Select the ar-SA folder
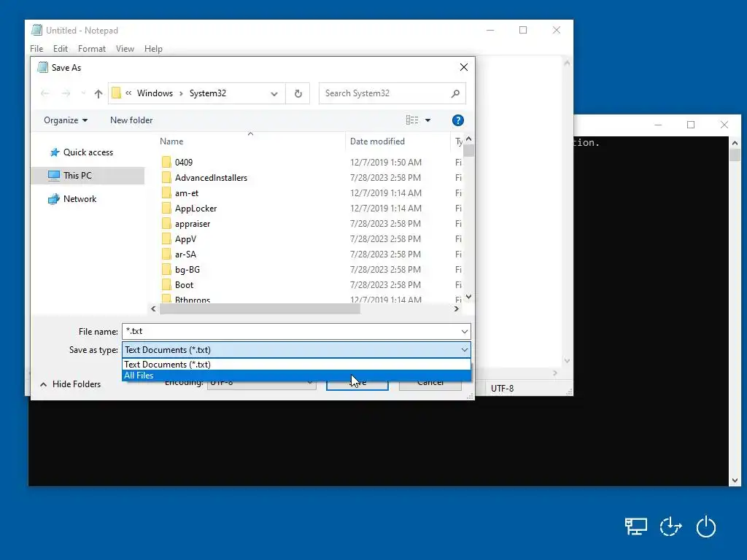Image resolution: width=747 pixels, height=560 pixels. 185,254
